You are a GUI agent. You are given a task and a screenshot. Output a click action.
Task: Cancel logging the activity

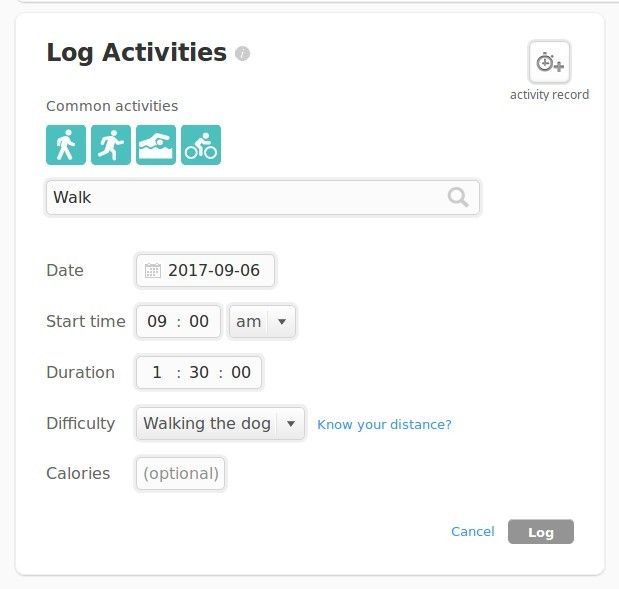[x=472, y=532]
